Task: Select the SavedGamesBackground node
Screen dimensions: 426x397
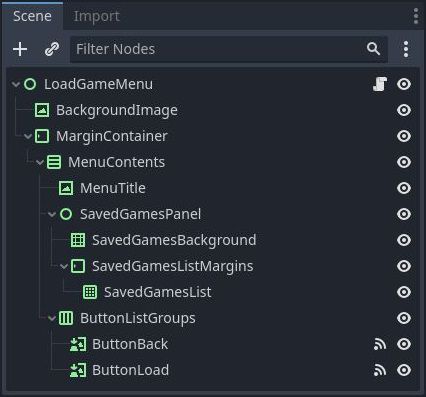Action: [174, 240]
